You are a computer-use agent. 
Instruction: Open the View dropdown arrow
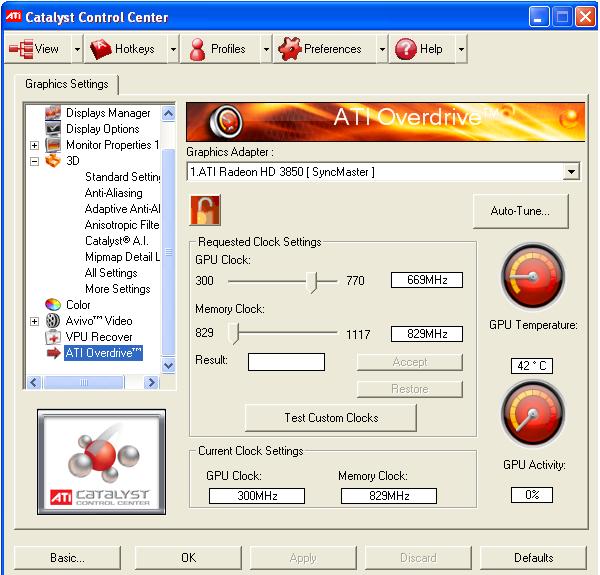click(77, 49)
